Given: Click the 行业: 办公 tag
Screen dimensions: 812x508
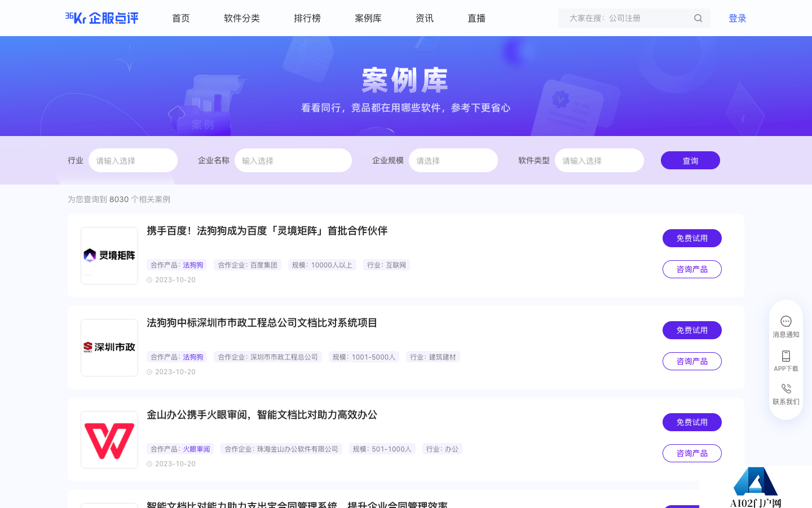Looking at the screenshot, I should 442,449.
